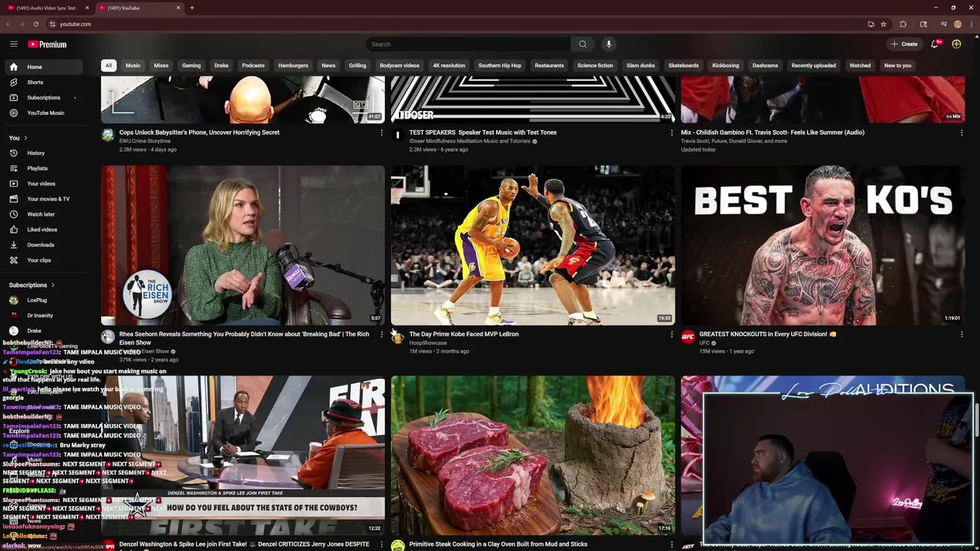980x551 pixels.
Task: Click HoopShowcase channel name
Action: point(428,343)
